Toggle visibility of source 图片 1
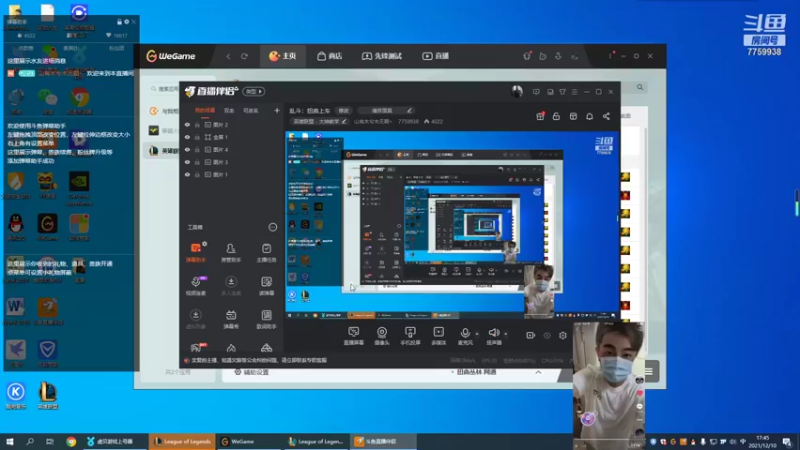Screen dimensions: 800x450 tap(187, 174)
